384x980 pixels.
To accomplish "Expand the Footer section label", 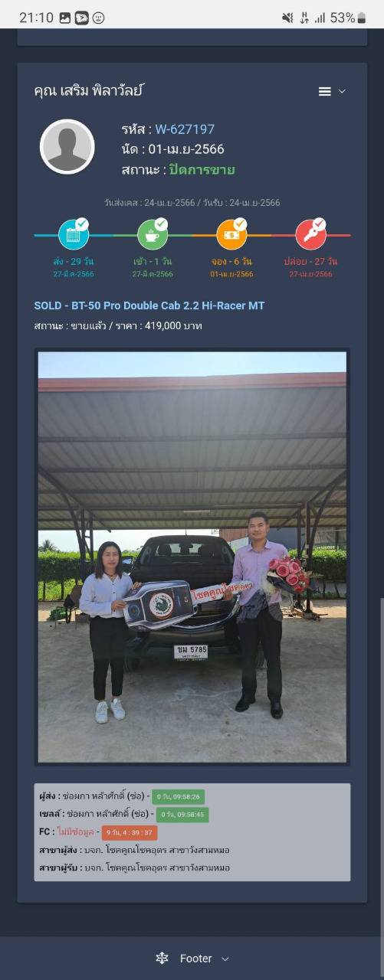I will (195, 959).
